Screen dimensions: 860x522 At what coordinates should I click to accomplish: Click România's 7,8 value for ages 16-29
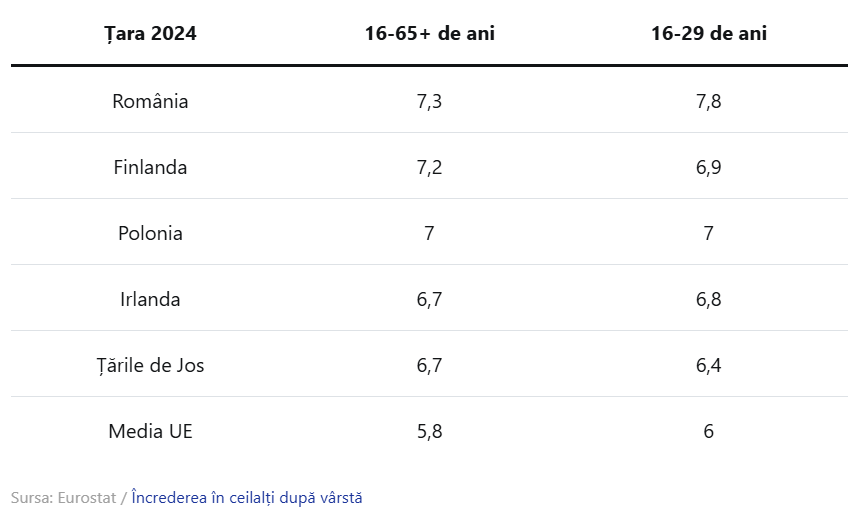[708, 101]
